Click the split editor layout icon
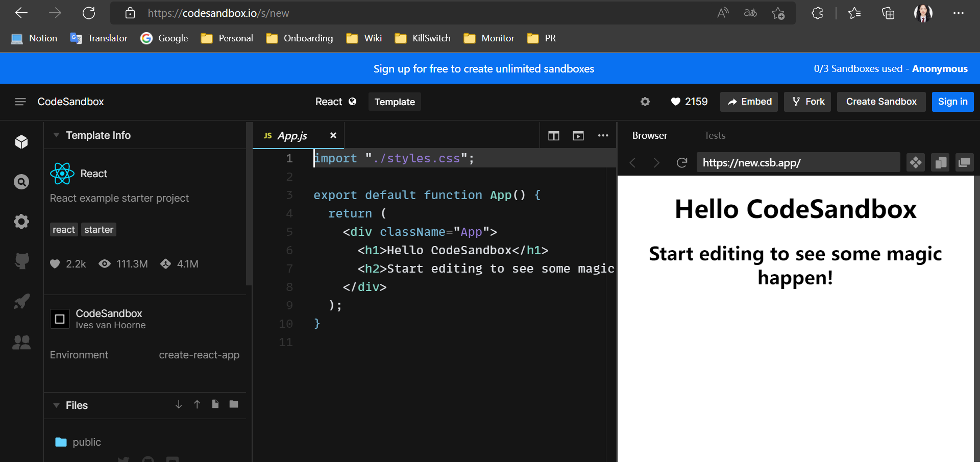 pyautogui.click(x=554, y=136)
